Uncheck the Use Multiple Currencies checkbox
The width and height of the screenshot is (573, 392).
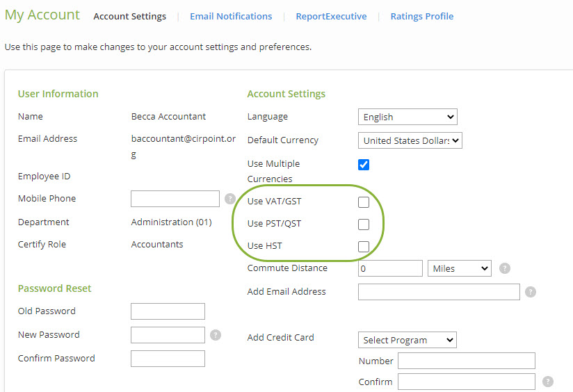[x=364, y=165]
